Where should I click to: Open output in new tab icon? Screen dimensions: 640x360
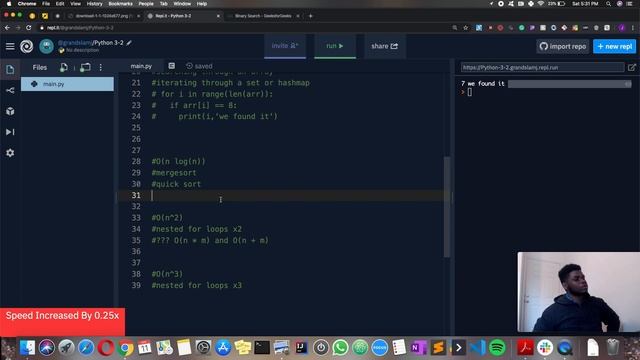[x=631, y=67]
